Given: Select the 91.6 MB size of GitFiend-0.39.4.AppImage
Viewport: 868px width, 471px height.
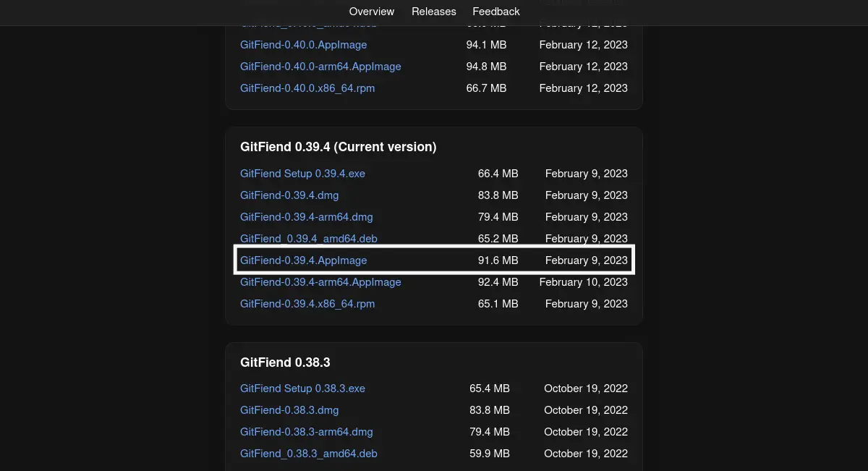Looking at the screenshot, I should click(x=498, y=260).
